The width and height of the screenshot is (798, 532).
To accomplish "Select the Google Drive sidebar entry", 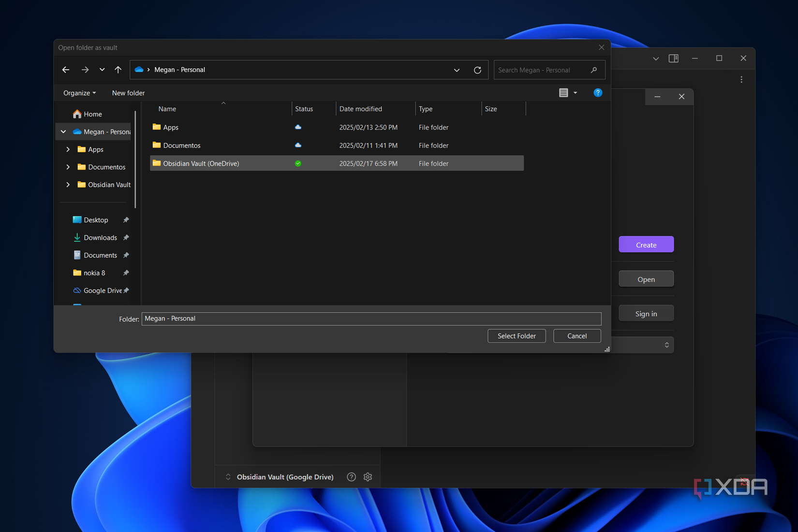I will point(102,290).
